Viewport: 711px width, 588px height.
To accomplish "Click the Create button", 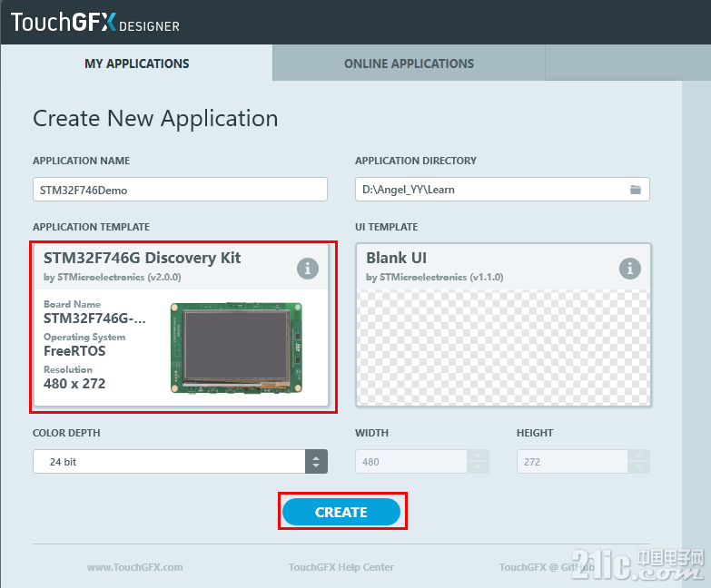I will (x=341, y=512).
